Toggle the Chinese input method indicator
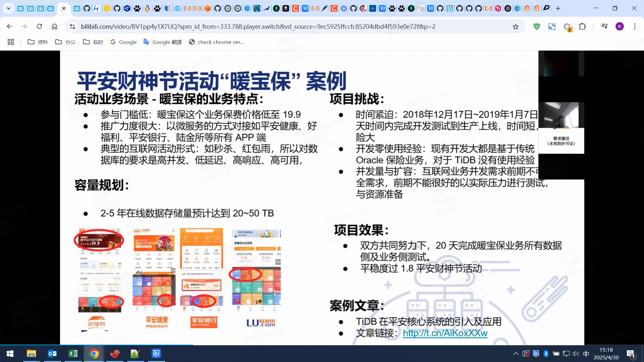The height and width of the screenshot is (362, 644). 586,354
